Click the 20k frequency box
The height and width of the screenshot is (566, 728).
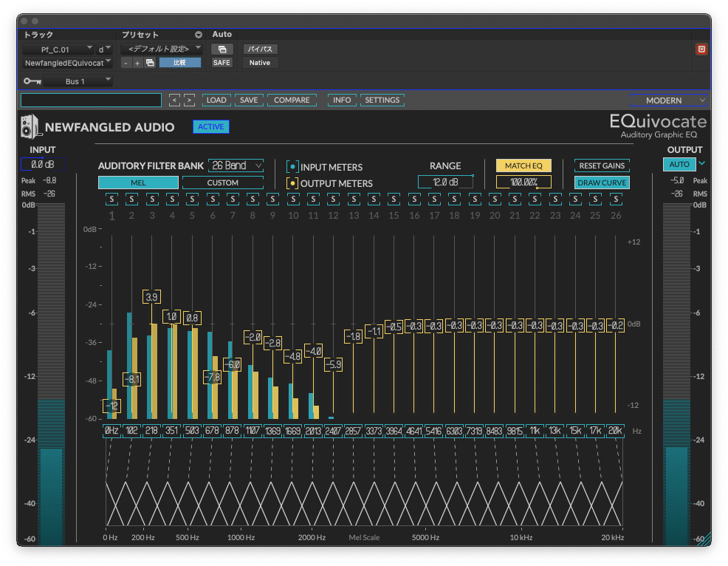pos(615,431)
